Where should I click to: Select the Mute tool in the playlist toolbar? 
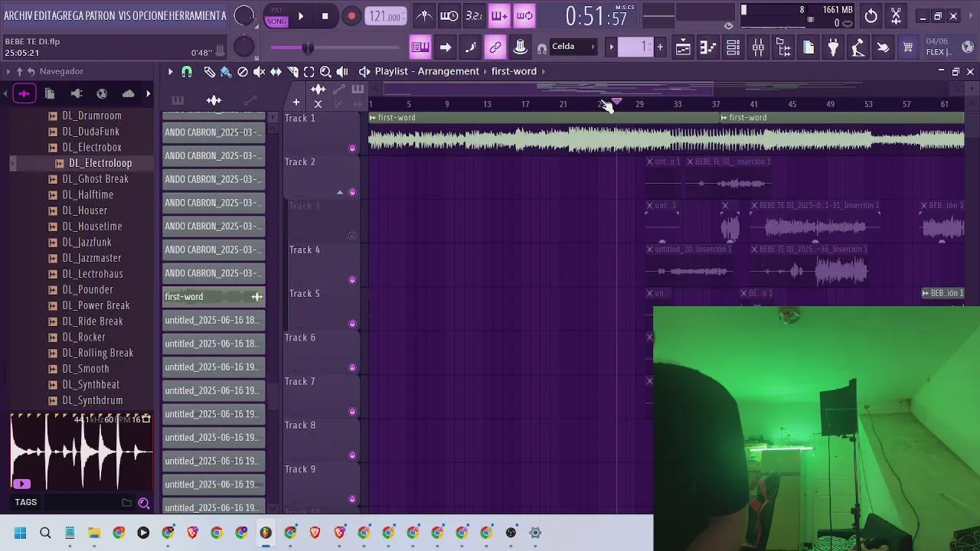click(260, 71)
